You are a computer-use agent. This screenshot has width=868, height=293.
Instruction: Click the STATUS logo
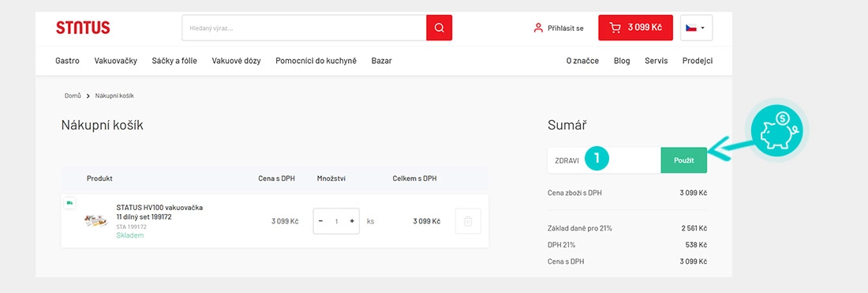(x=83, y=28)
